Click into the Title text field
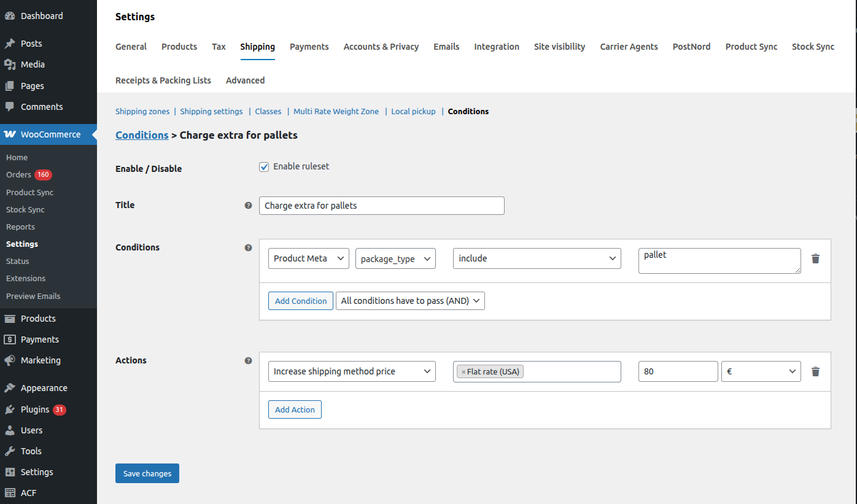Screen dimensions: 857x504 tap(381, 206)
